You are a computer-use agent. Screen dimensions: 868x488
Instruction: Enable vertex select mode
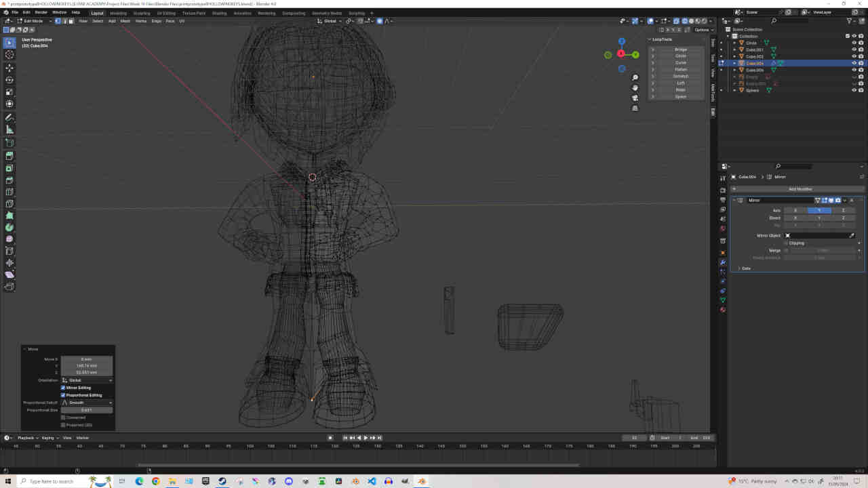[58, 21]
